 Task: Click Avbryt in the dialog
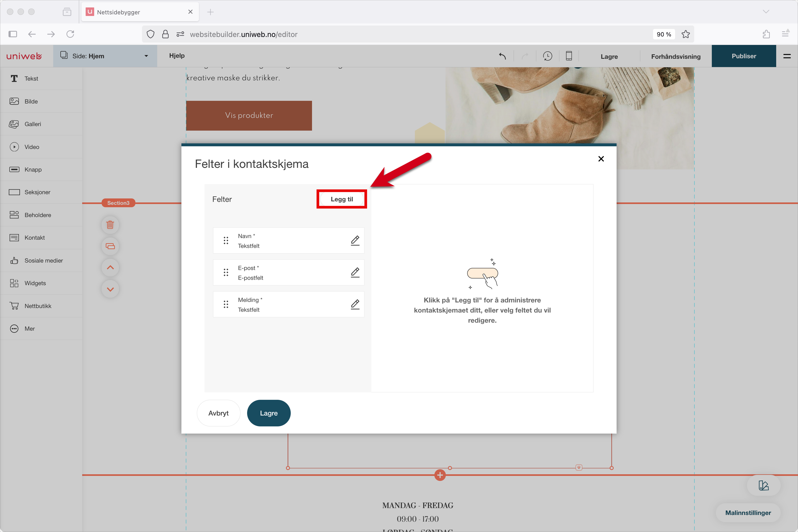[218, 413]
